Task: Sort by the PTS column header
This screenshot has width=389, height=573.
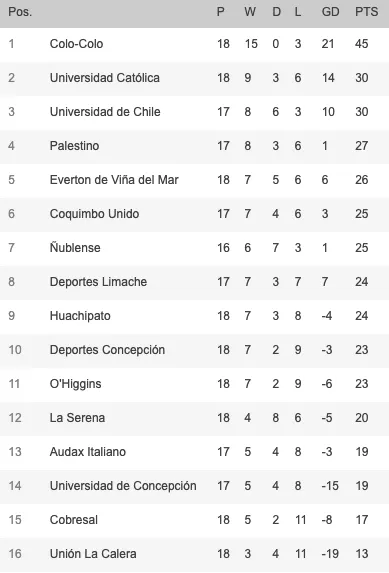Action: pos(366,12)
